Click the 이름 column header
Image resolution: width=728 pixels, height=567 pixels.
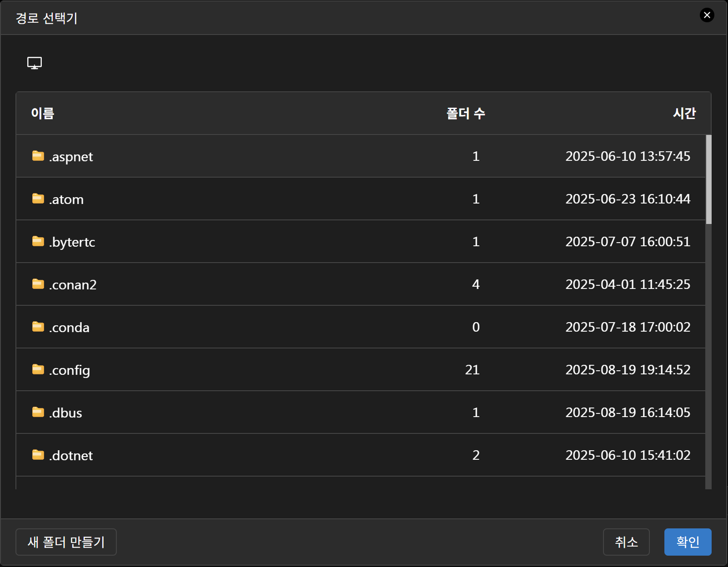(x=43, y=113)
